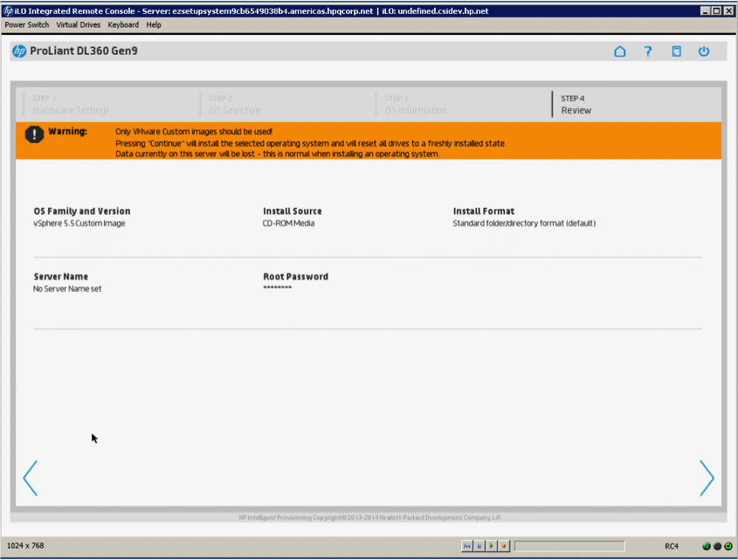Open help with the question mark icon
Screen dimensions: 738x560
click(x=648, y=52)
